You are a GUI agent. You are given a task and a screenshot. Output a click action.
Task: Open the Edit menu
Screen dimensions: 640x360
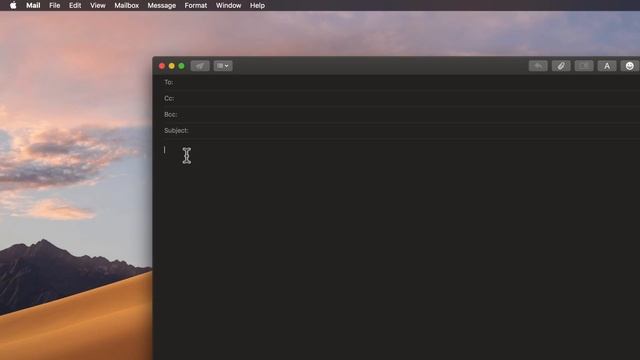(x=75, y=5)
